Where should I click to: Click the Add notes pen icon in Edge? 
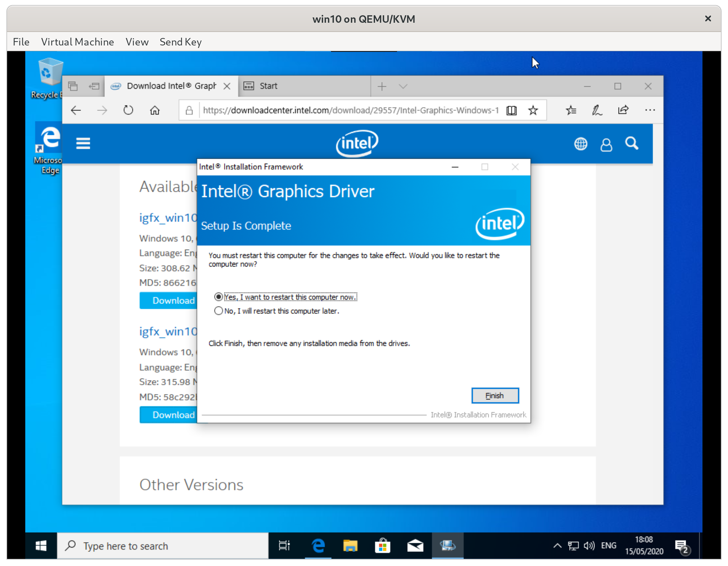click(x=597, y=110)
